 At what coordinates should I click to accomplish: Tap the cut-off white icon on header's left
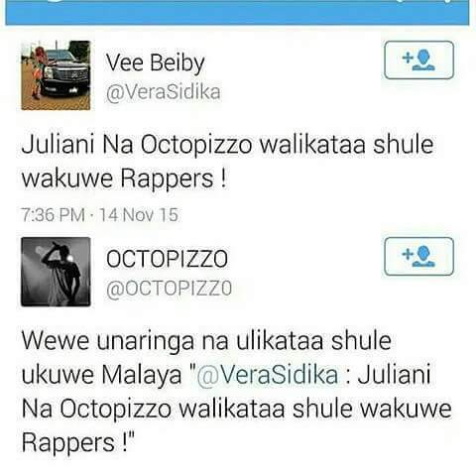[x=57, y=1]
